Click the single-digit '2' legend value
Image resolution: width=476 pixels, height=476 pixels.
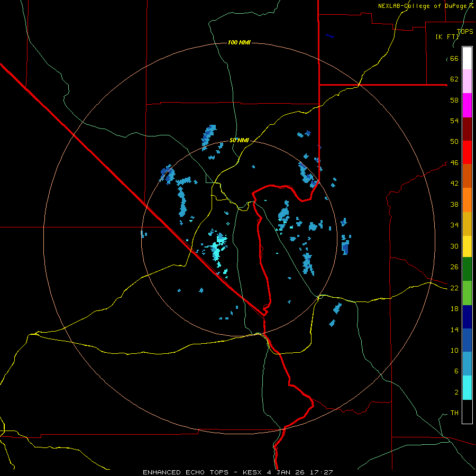point(456,392)
